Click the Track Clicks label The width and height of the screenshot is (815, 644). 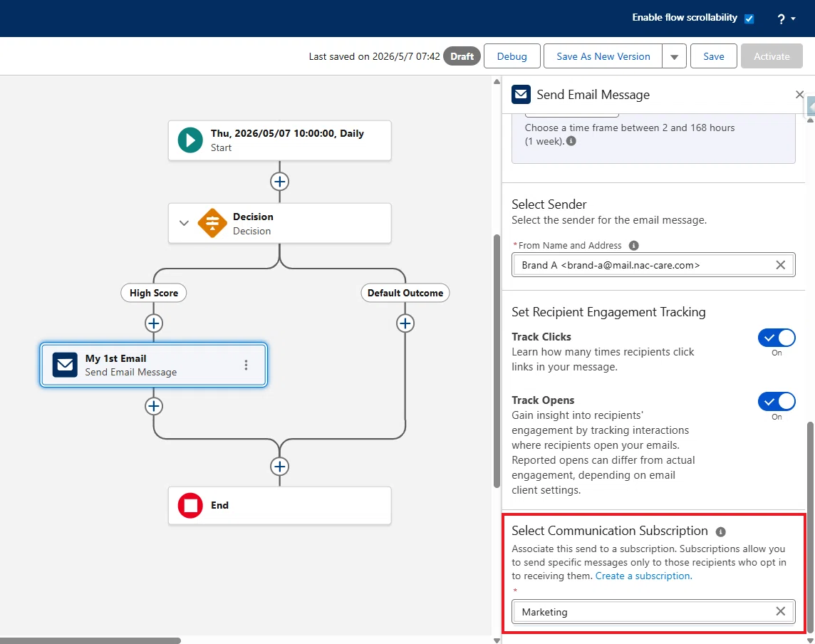541,337
